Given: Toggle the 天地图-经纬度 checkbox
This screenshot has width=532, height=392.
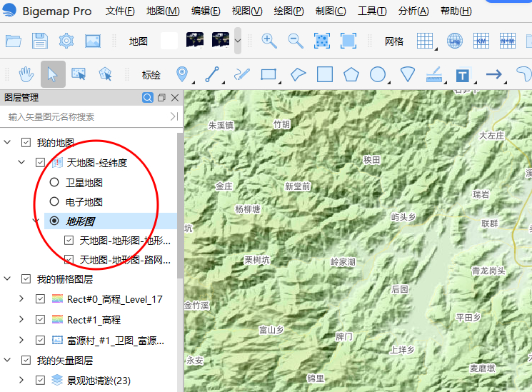Looking at the screenshot, I should pyautogui.click(x=41, y=162).
